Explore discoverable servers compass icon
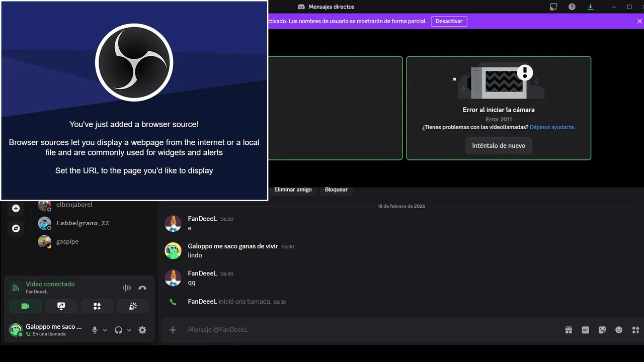Image resolution: width=644 pixels, height=362 pixels. point(16,228)
